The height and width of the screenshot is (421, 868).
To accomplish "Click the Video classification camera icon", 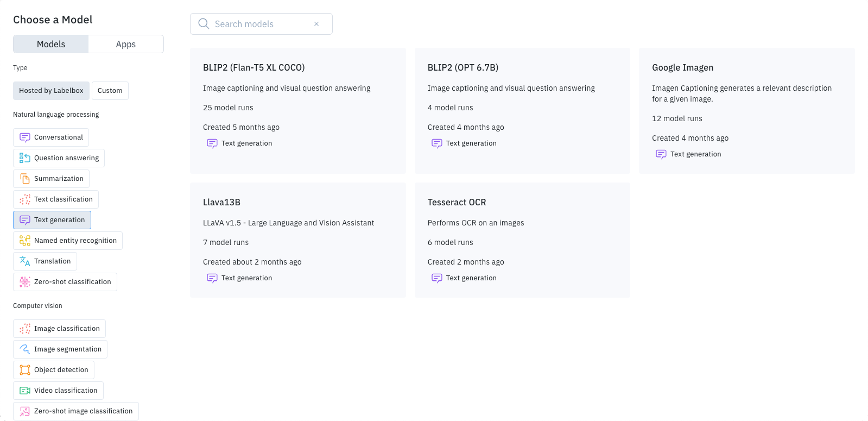I will click(25, 391).
